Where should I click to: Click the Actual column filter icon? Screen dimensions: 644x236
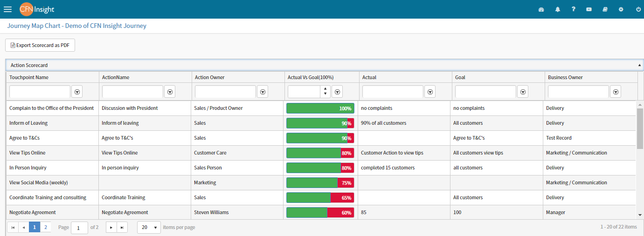[x=430, y=92]
